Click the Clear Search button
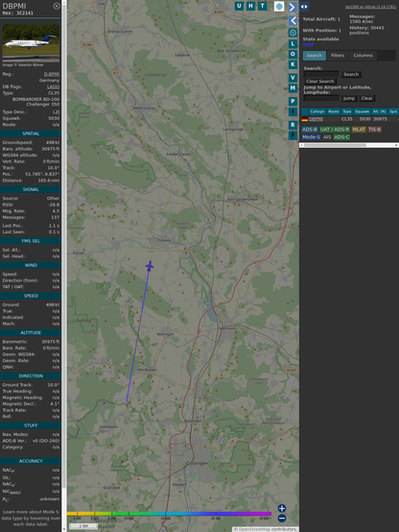 pyautogui.click(x=320, y=81)
